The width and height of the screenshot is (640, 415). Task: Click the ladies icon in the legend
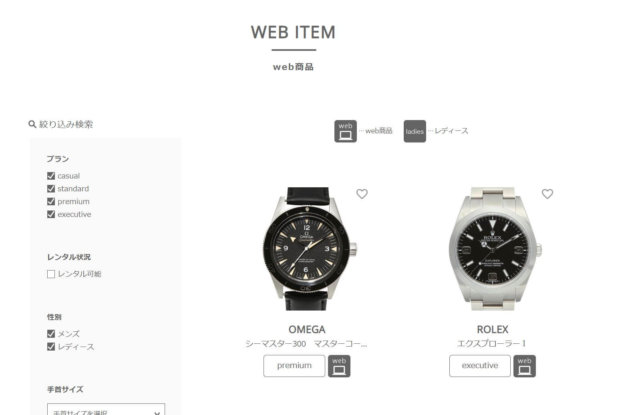point(415,131)
